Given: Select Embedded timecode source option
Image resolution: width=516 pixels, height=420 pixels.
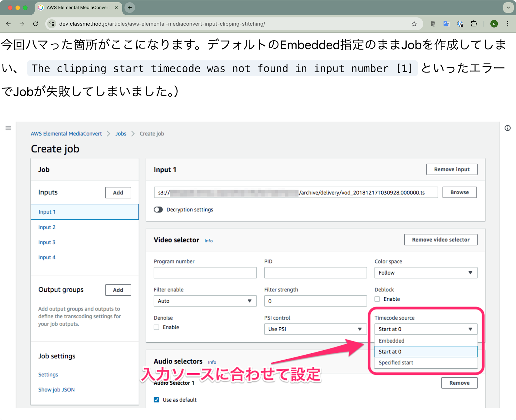Looking at the screenshot, I should 426,340.
